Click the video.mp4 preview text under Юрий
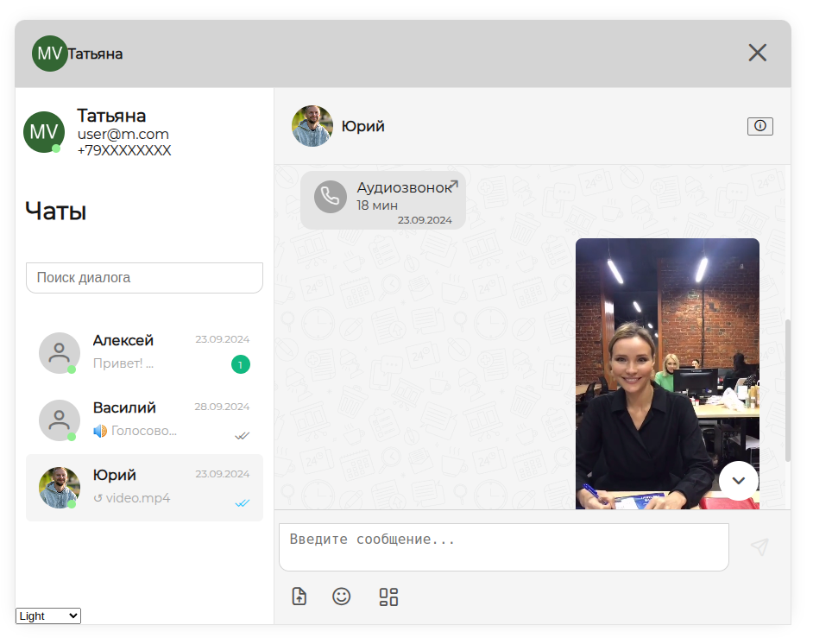Screen dimensions: 813x644 [x=138, y=498]
